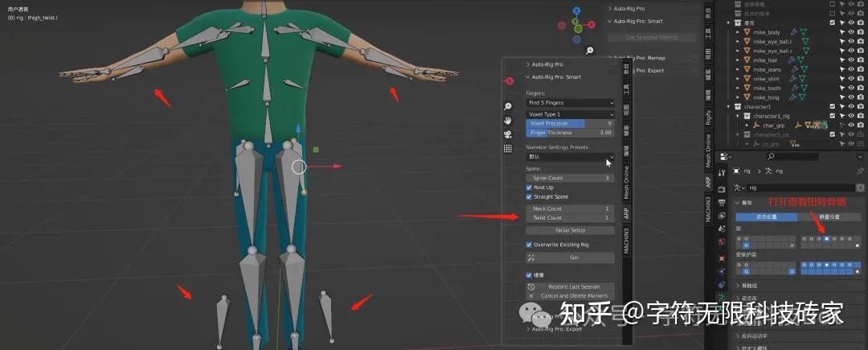868x350 pixels.
Task: Toggle selectability arrow for mike_jeans
Action: point(842,70)
